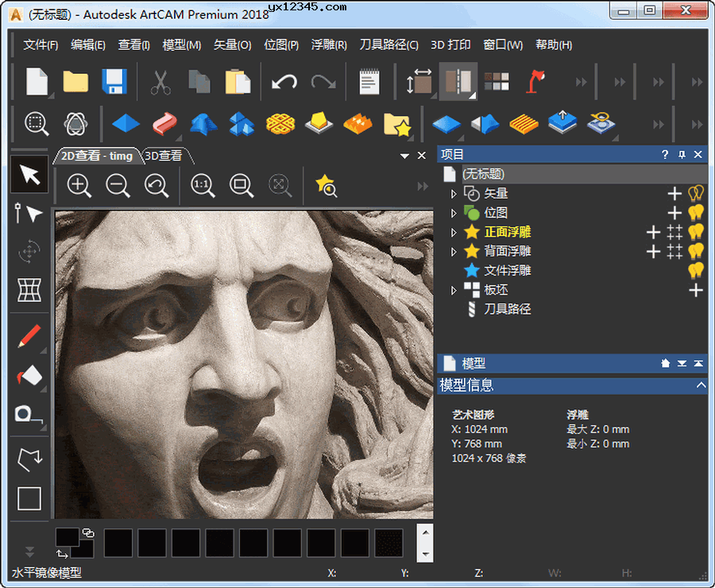Expand the 正面浮雕 tree node
The width and height of the screenshot is (715, 588).
coord(454,232)
